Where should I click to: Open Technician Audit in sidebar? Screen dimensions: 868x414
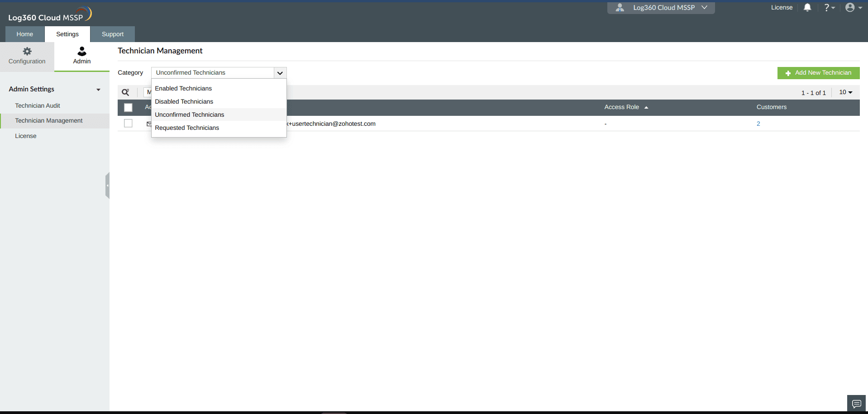click(x=38, y=105)
